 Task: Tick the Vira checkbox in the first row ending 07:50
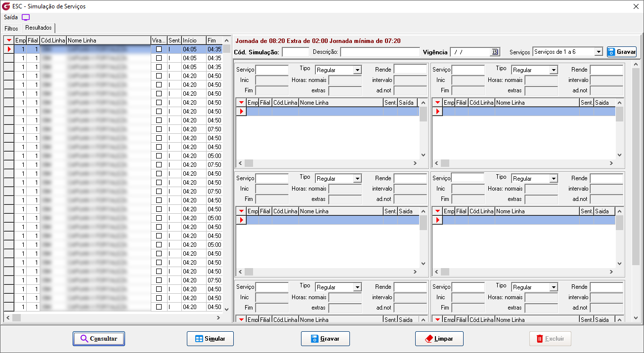pos(159,129)
